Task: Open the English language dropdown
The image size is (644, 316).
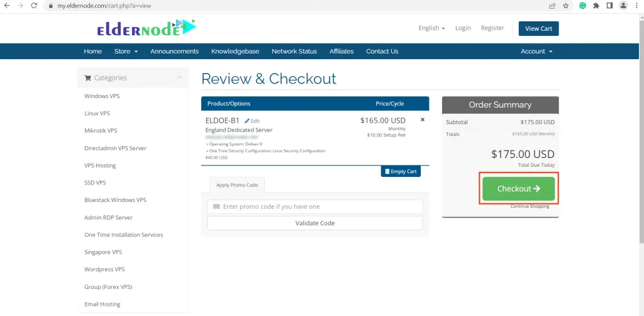Action: coord(431,28)
